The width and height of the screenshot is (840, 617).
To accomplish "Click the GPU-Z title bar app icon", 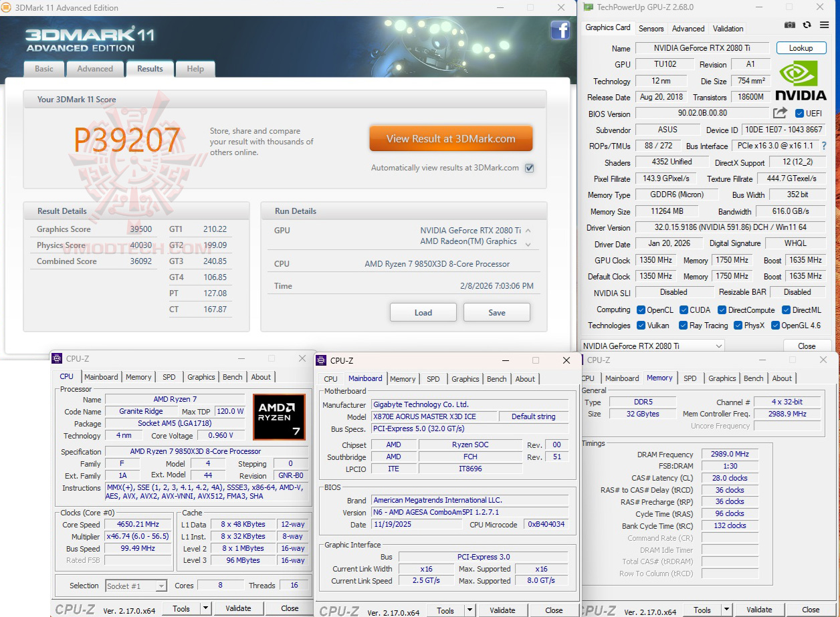I will 588,7.
